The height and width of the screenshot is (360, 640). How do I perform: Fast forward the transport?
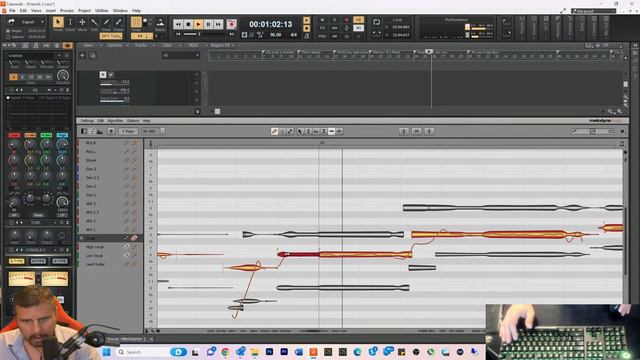[x=218, y=24]
